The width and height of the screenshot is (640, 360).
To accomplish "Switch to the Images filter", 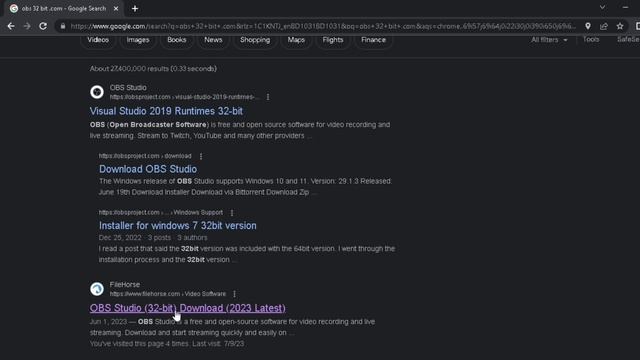I will point(138,40).
